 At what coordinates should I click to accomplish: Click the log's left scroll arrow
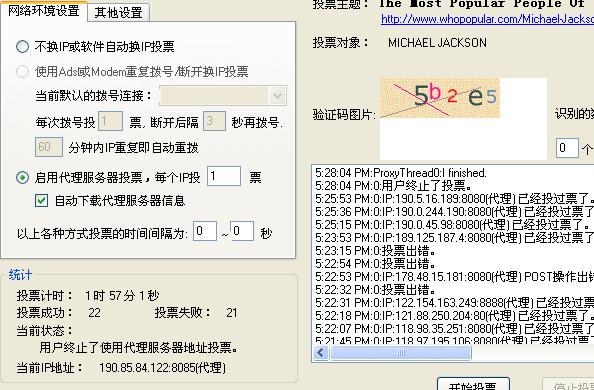coord(321,353)
